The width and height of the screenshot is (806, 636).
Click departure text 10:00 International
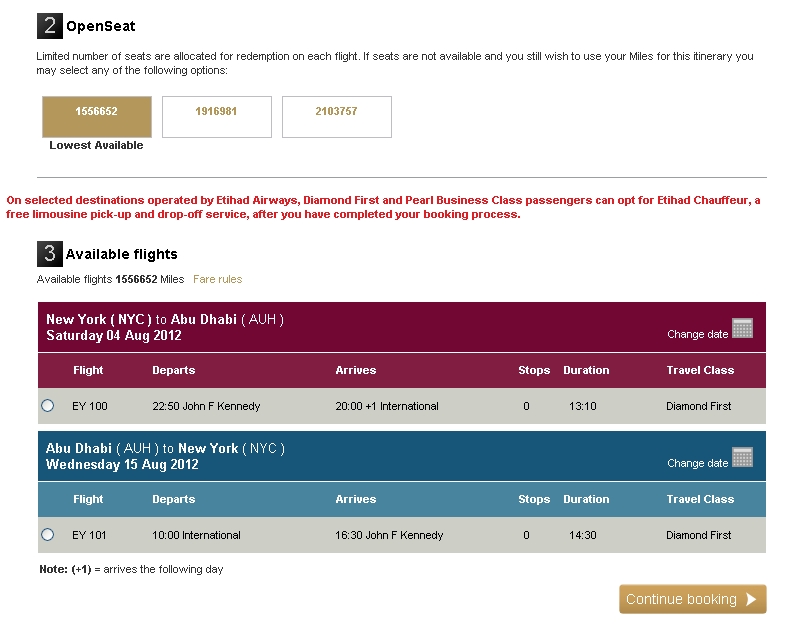[x=196, y=535]
